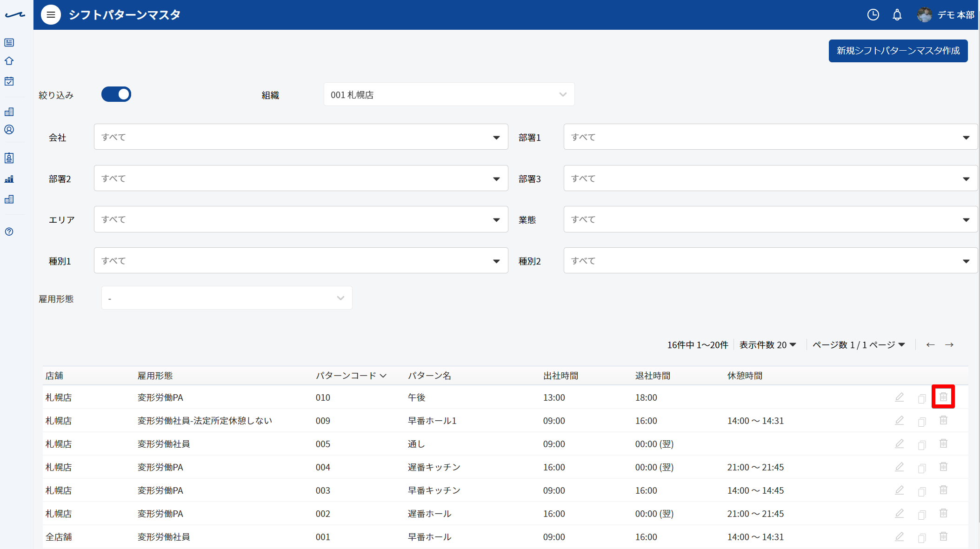Click the 退社時間 column header
The height and width of the screenshot is (549, 980).
(653, 376)
